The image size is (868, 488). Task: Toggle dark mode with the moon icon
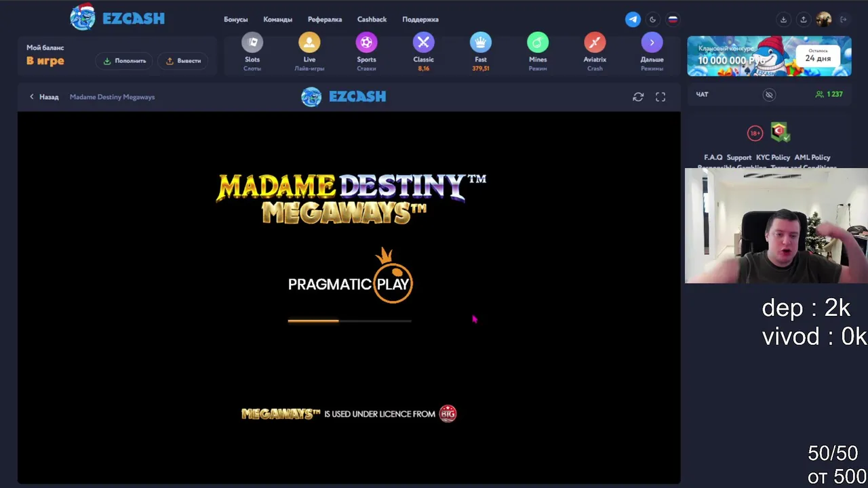click(x=652, y=20)
